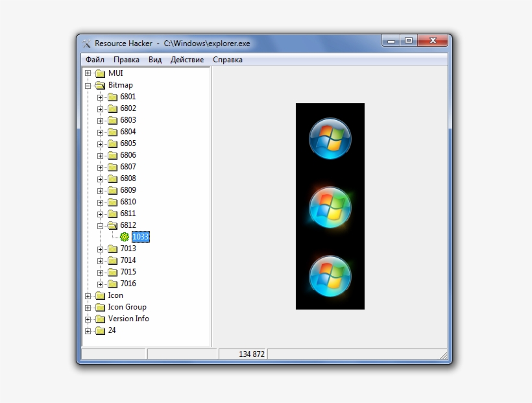Click the Version Info folder icon

(100, 319)
